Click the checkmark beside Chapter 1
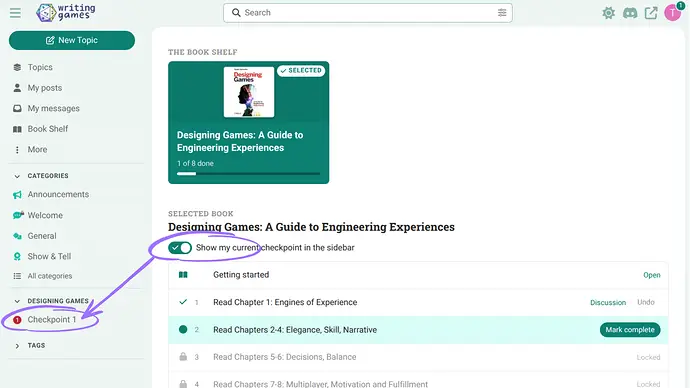This screenshot has height=388, width=690. pyautogui.click(x=183, y=302)
